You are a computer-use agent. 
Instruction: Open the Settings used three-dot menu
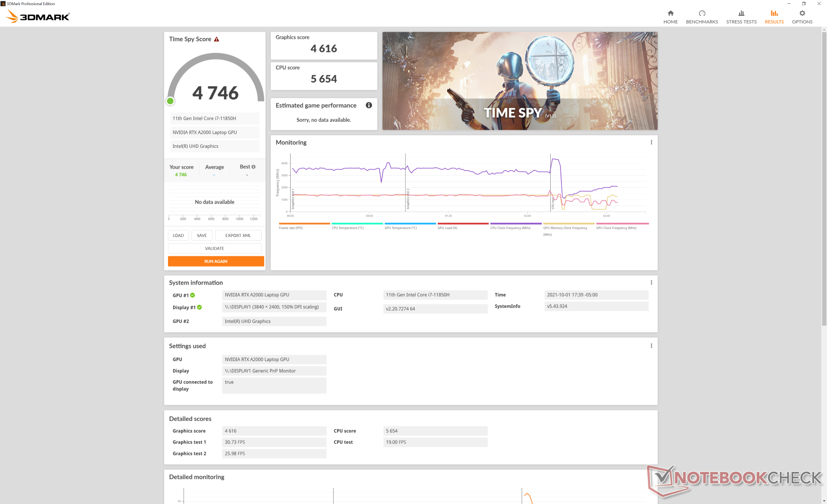pos(652,346)
